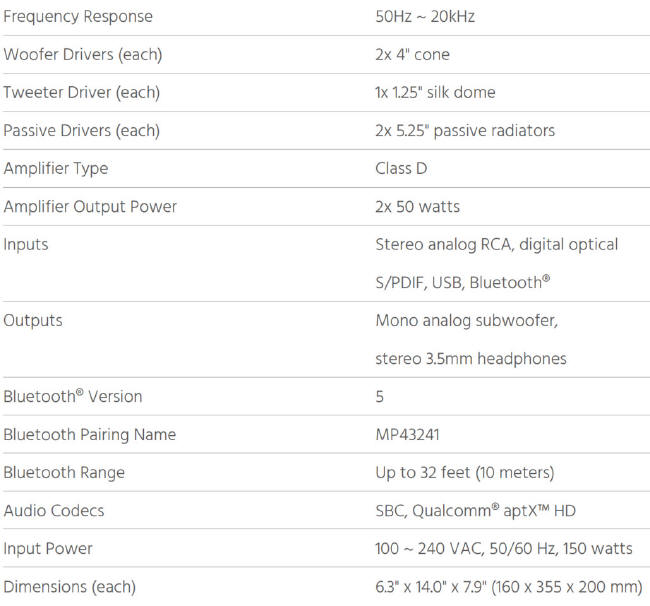650x606 pixels.
Task: Click the Outputs row label
Action: tap(33, 320)
